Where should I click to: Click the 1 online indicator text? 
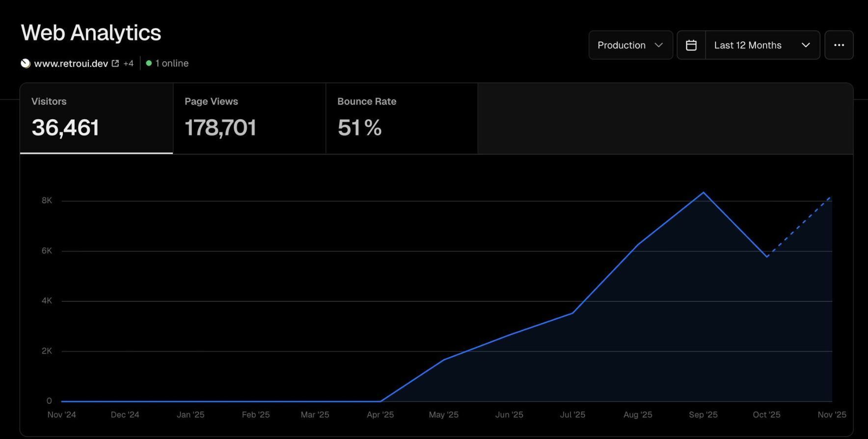pyautogui.click(x=172, y=63)
